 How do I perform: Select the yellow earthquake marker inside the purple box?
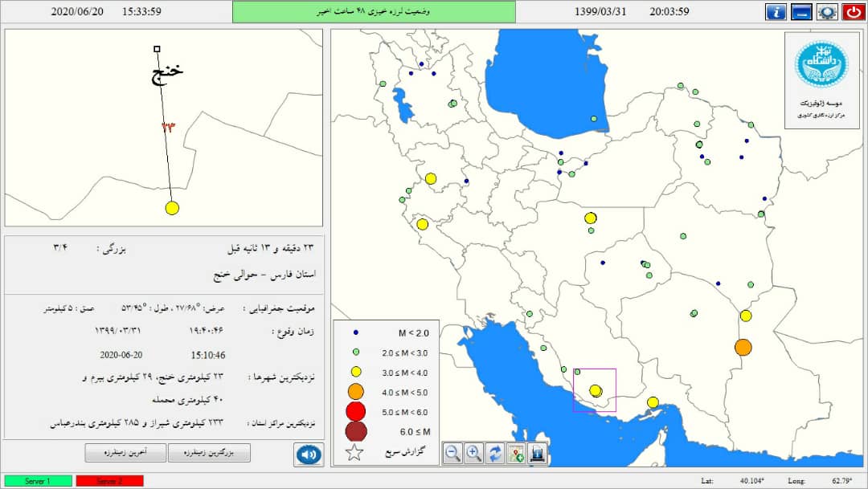(x=596, y=390)
